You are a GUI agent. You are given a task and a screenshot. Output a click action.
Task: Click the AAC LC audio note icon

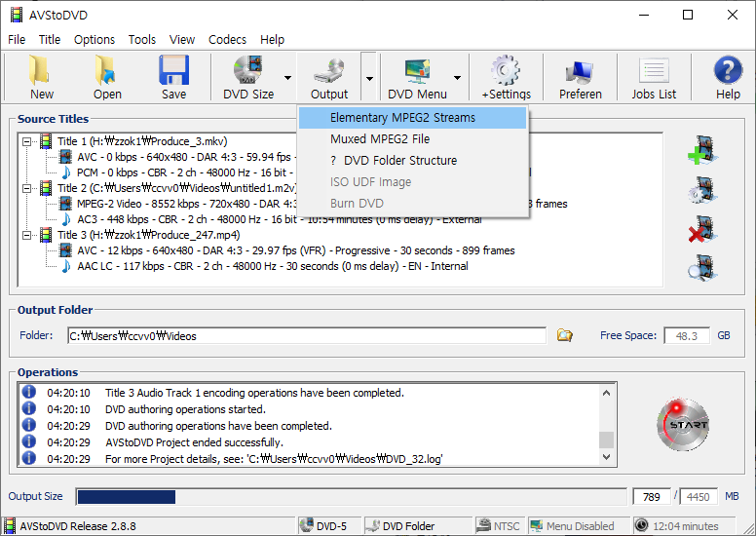tap(66, 266)
